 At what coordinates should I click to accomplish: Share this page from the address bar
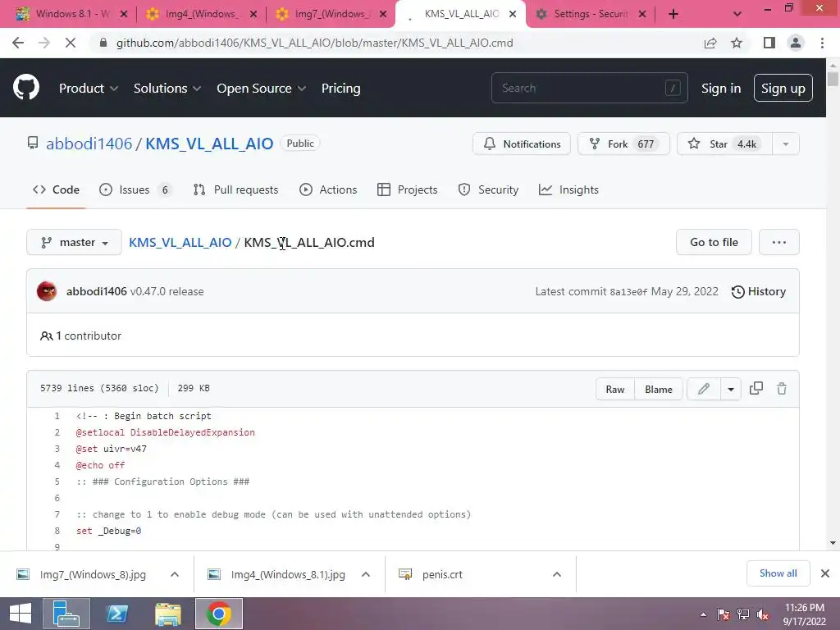click(710, 43)
